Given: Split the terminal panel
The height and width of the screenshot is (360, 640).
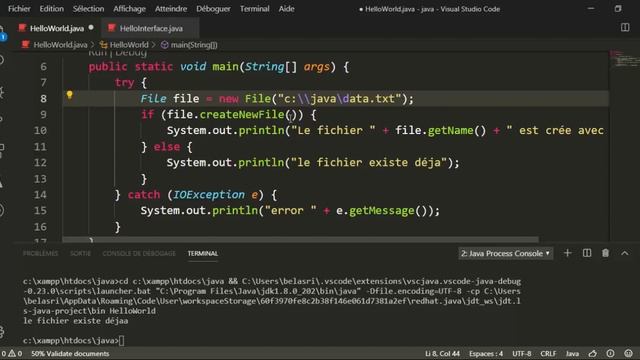Looking at the screenshot, I should (587, 253).
